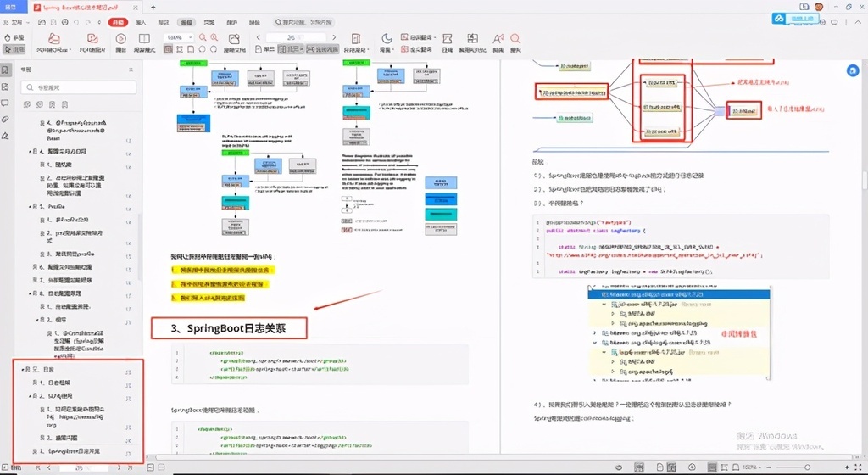The width and height of the screenshot is (868, 475).
Task: Close the bookmarks panel with its X button
Action: click(131, 70)
